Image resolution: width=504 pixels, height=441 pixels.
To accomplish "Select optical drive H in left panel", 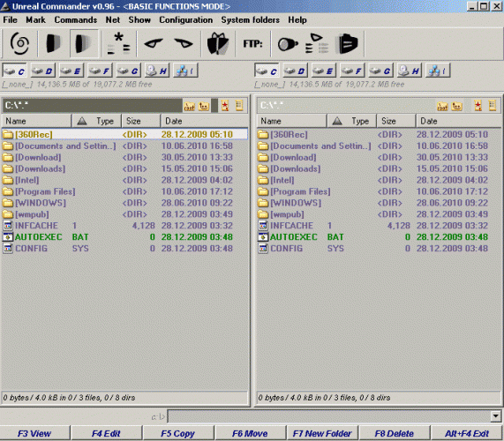I will (157, 71).
